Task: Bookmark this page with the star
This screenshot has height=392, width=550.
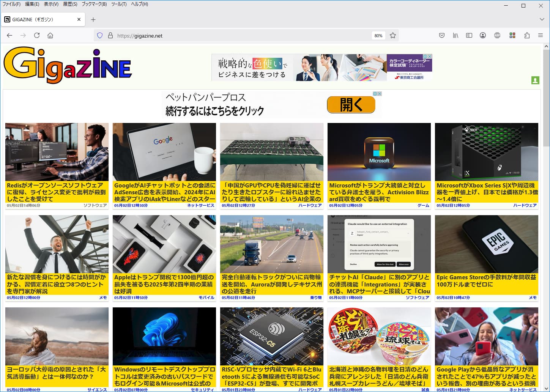Action: (393, 35)
